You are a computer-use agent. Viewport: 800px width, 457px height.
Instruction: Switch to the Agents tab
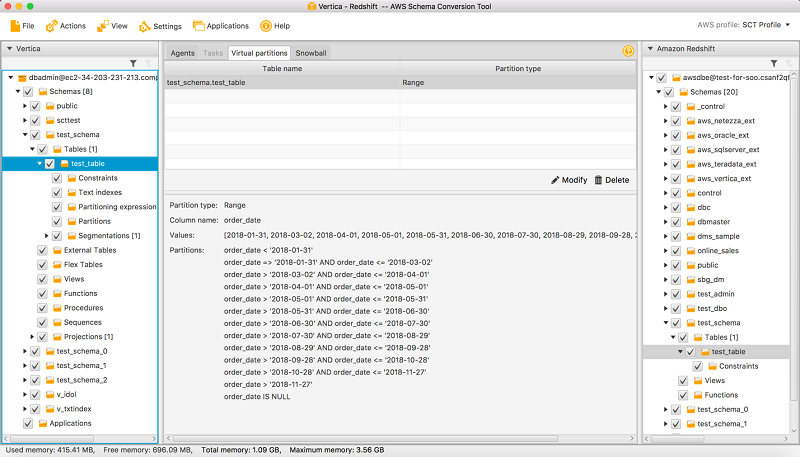point(182,53)
